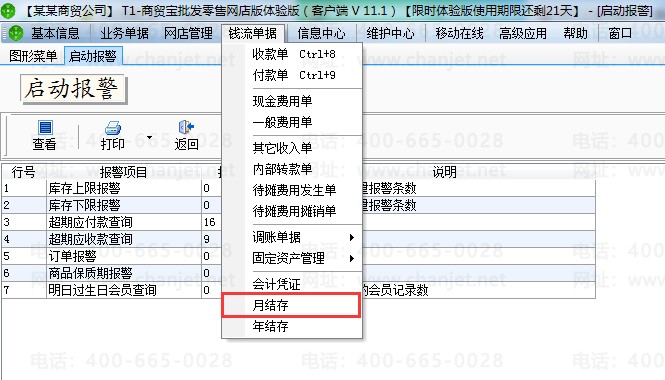Screen dimensions: 665x380
Task: Select 年结存 menu entry
Action: point(291,326)
